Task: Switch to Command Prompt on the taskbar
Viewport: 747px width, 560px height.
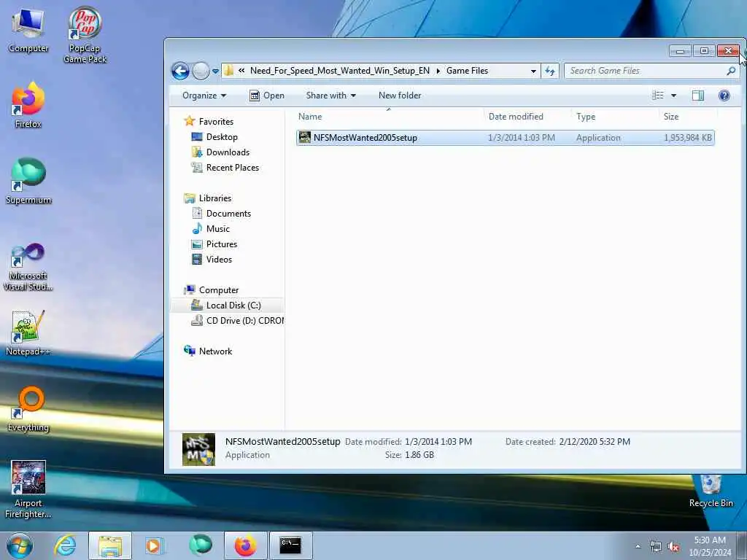Action: coord(290,545)
